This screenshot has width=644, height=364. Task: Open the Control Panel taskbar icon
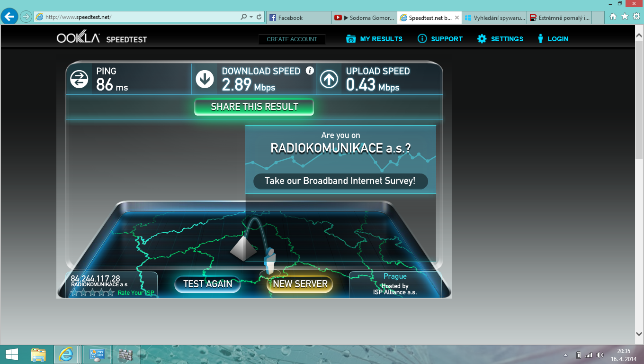click(97, 355)
